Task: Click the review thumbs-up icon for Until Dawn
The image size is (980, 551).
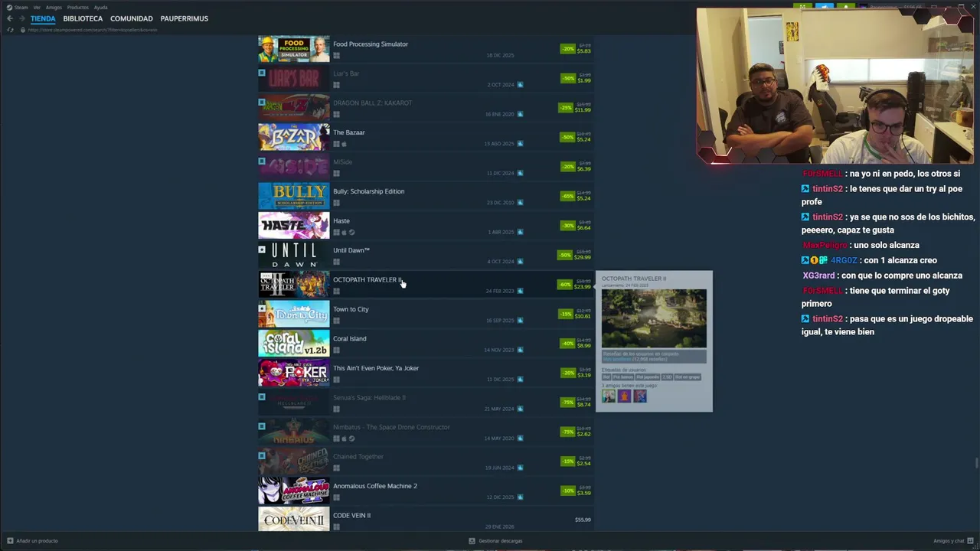Action: coord(520,262)
